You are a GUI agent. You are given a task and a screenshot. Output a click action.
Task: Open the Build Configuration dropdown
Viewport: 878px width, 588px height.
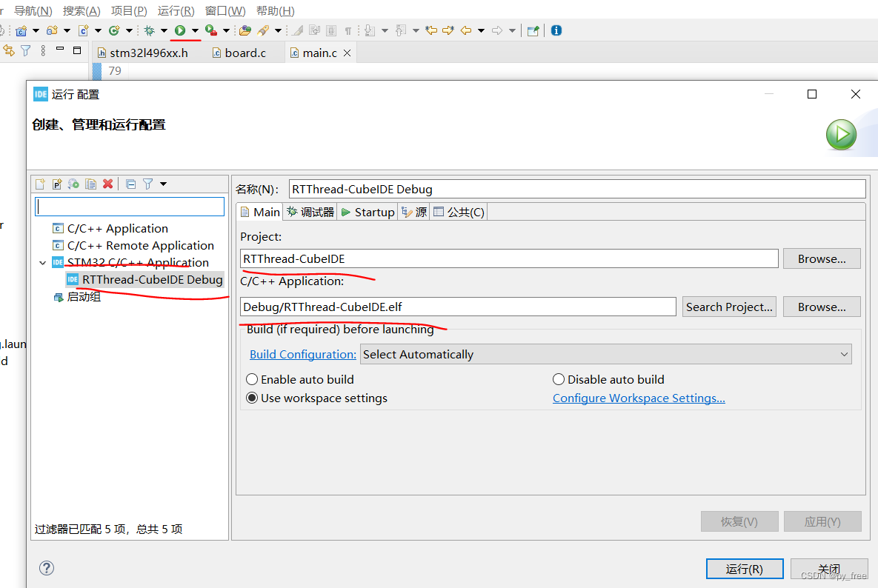[x=605, y=355]
